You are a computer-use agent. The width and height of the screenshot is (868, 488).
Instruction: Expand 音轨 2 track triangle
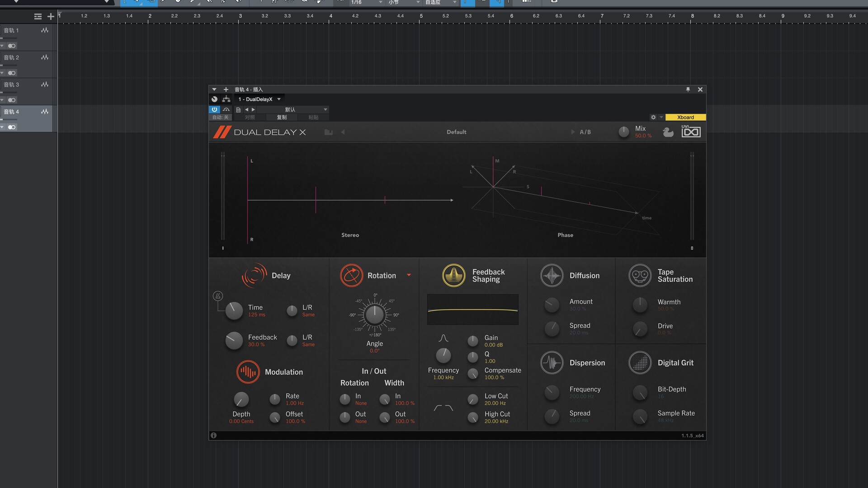(x=2, y=73)
